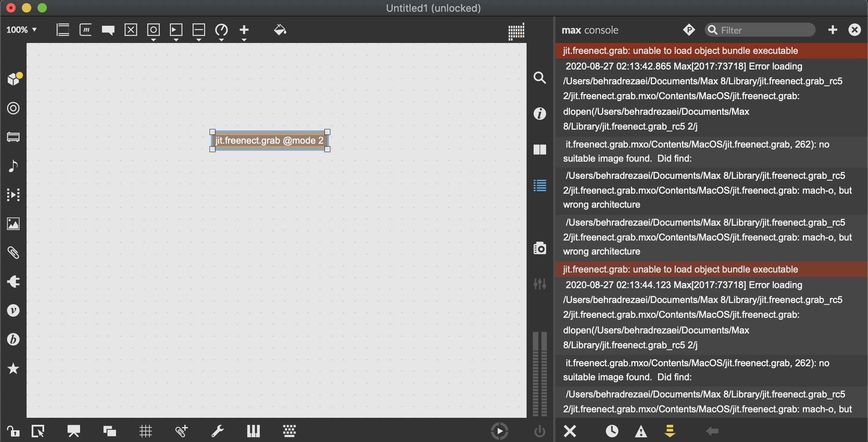This screenshot has height=442, width=868.
Task: Open the Vizzie modules browser
Action: [13, 310]
